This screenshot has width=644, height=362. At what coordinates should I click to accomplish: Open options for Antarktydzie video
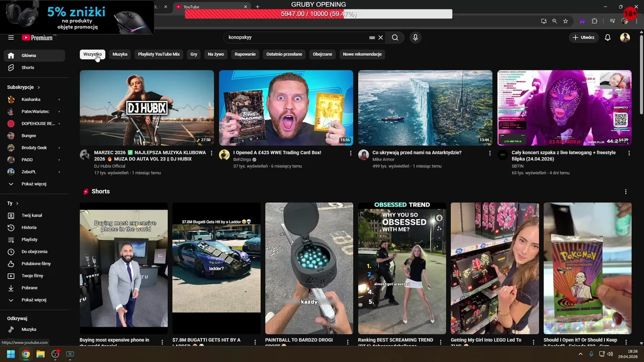[490, 153]
